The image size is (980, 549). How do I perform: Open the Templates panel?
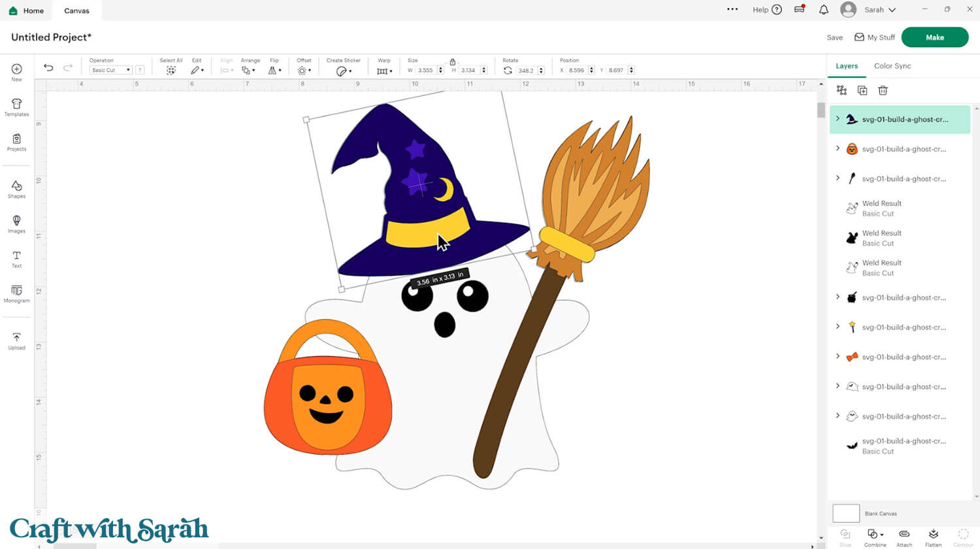(16, 107)
